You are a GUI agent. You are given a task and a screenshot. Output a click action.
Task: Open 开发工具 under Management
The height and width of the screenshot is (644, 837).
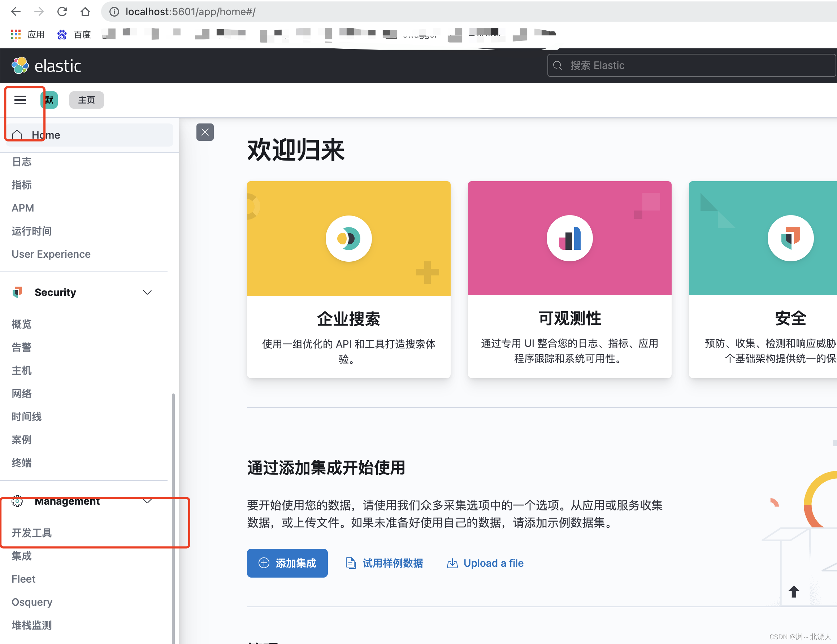coord(32,533)
